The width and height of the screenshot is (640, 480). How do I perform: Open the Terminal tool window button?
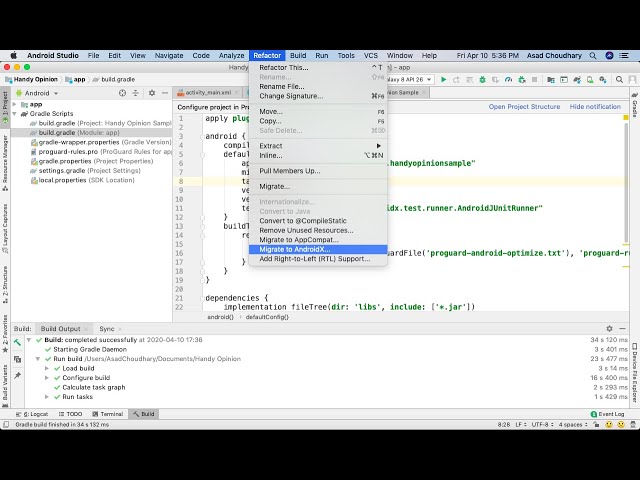tap(108, 414)
